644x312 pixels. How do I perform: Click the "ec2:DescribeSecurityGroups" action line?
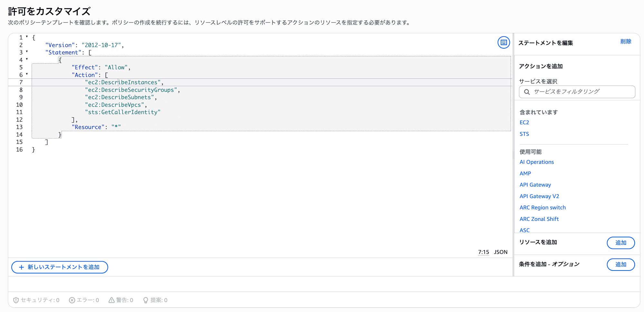click(132, 90)
